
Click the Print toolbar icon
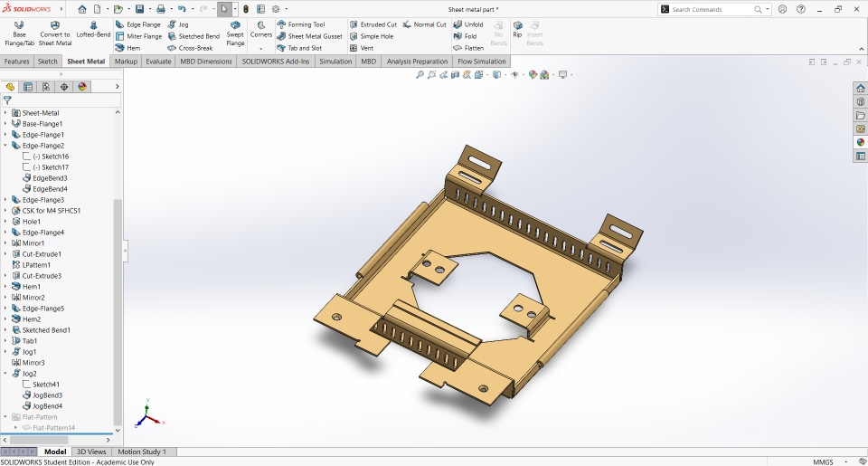coord(161,9)
